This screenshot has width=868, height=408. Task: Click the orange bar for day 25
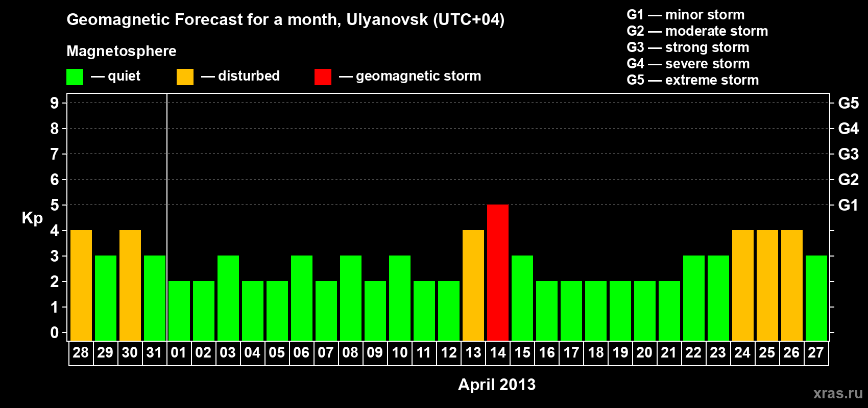pyautogui.click(x=767, y=285)
